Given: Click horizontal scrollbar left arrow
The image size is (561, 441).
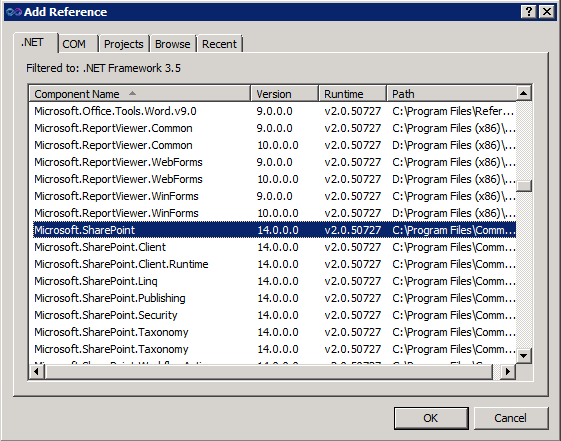Looking at the screenshot, I should click(36, 371).
